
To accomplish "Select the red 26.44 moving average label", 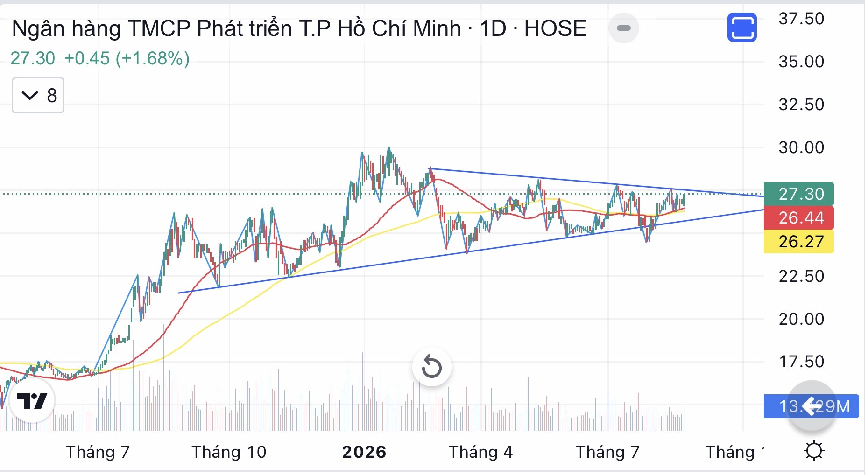I will (798, 217).
